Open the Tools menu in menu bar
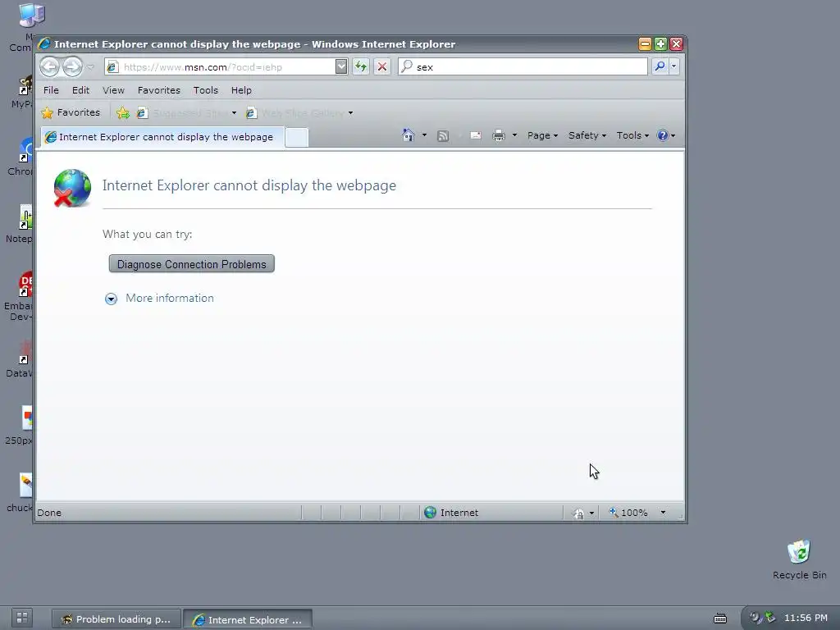Screen dimensions: 840x630 click(206, 90)
